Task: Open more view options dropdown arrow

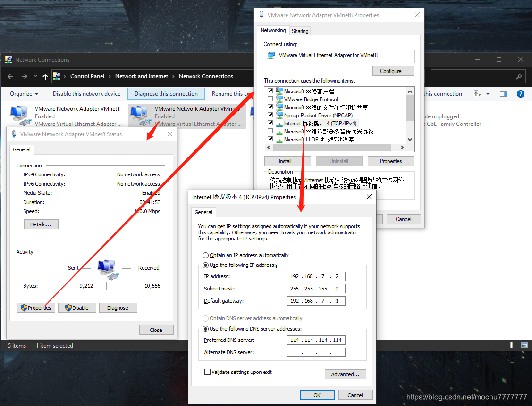Action: [488, 94]
